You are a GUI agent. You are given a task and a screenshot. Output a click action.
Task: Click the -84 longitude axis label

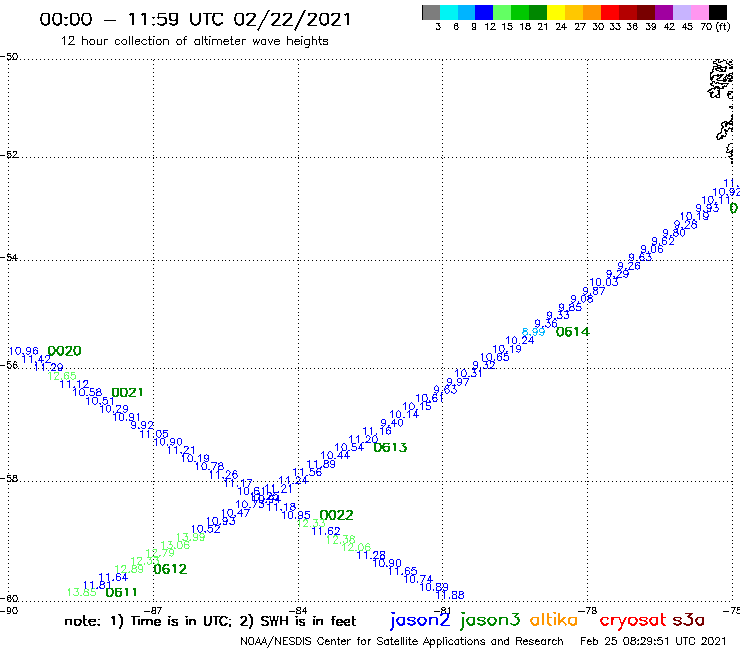[x=298, y=610]
